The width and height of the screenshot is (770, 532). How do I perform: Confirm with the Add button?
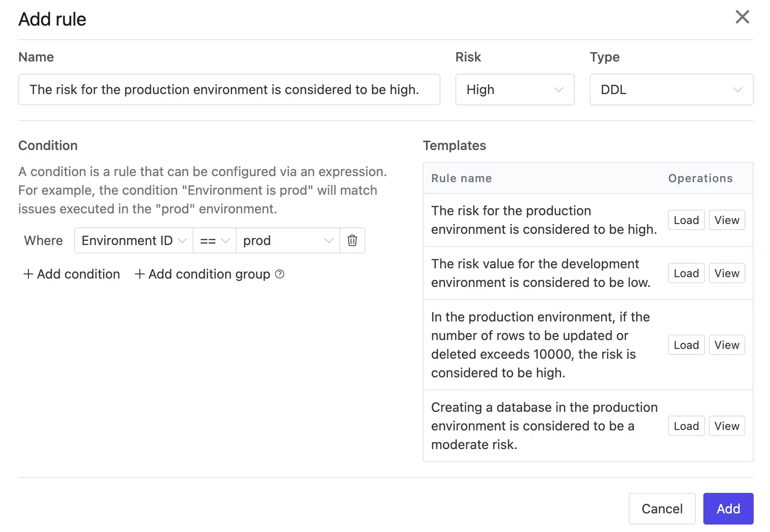728,509
